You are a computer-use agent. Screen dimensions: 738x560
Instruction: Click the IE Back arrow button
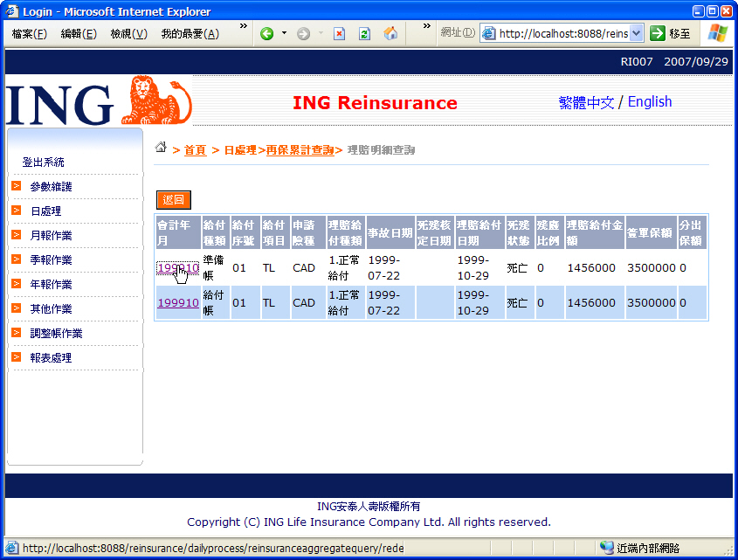pyautogui.click(x=267, y=34)
